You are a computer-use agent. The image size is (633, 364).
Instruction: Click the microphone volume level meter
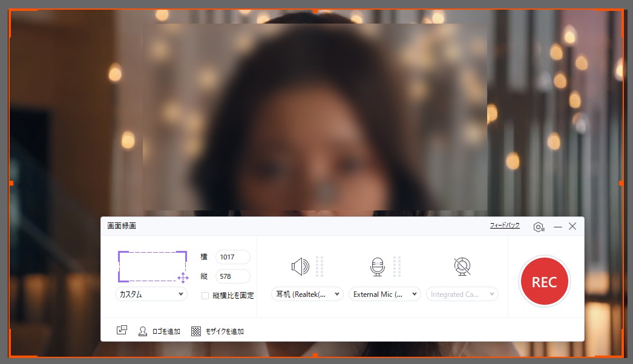click(397, 266)
